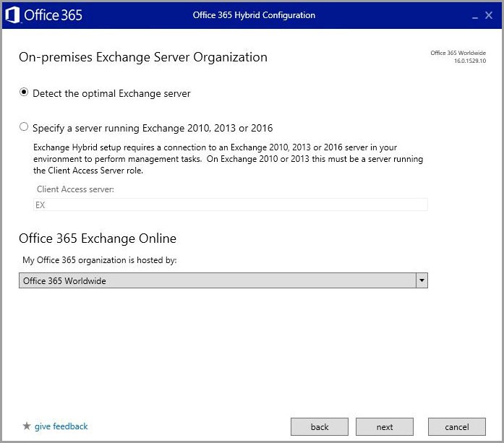Click the Office 365 brand text in header
The height and width of the screenshot is (443, 504).
(54, 15)
